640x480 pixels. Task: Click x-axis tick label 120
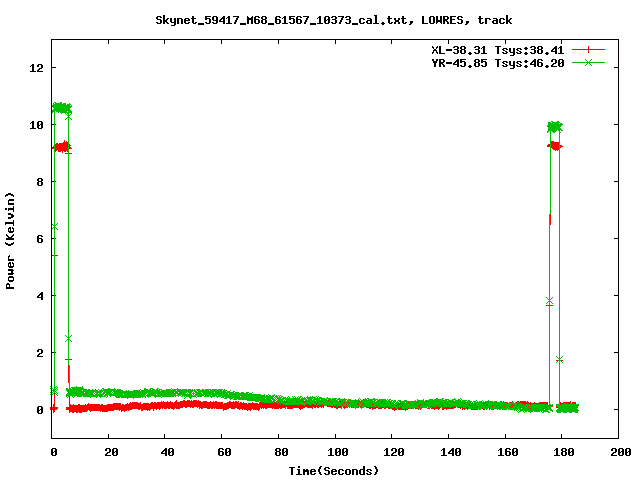394,452
